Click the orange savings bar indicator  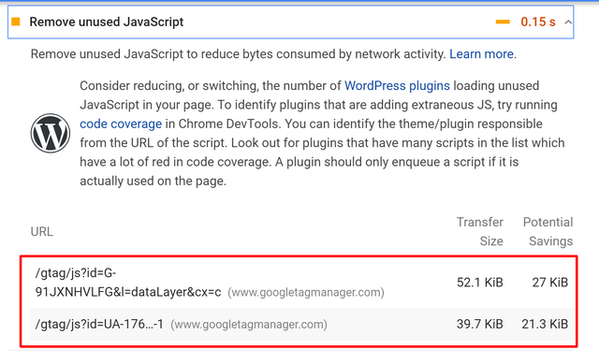coord(503,22)
